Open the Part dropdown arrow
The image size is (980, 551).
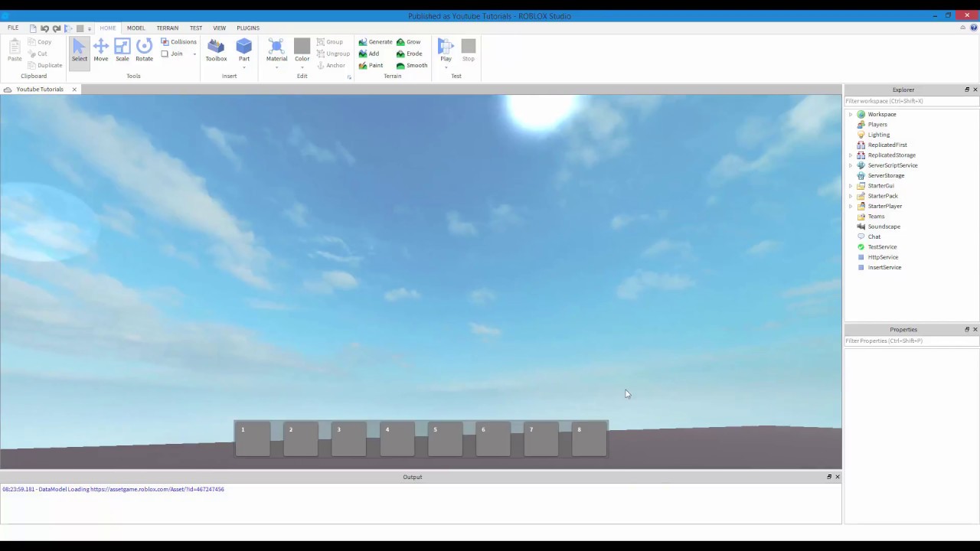pos(244,67)
